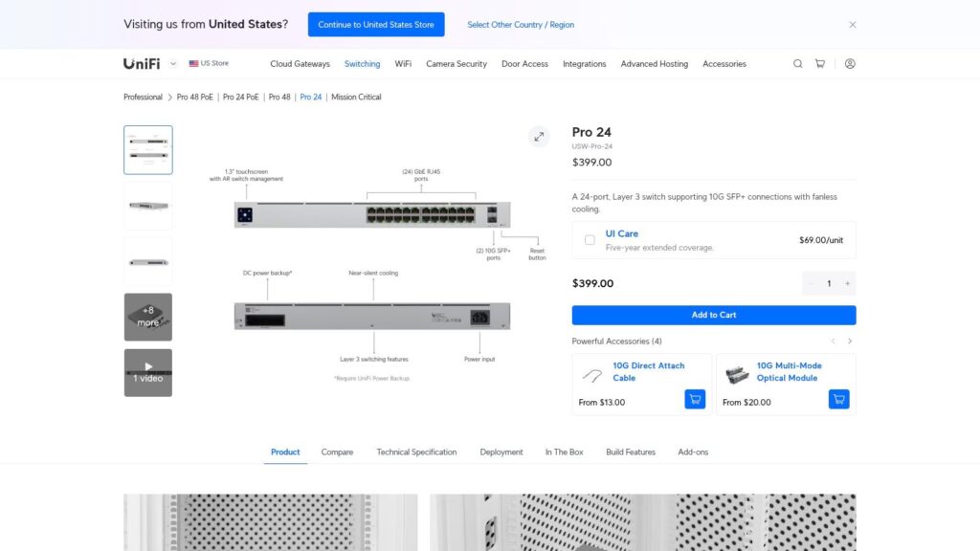Click Add to Cart button
Viewport: 980px width, 551px height.
[x=714, y=315]
